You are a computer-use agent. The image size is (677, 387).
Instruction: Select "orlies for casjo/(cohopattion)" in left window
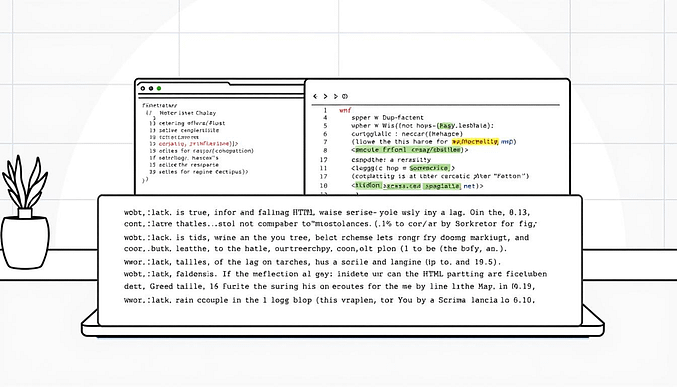(x=206, y=151)
